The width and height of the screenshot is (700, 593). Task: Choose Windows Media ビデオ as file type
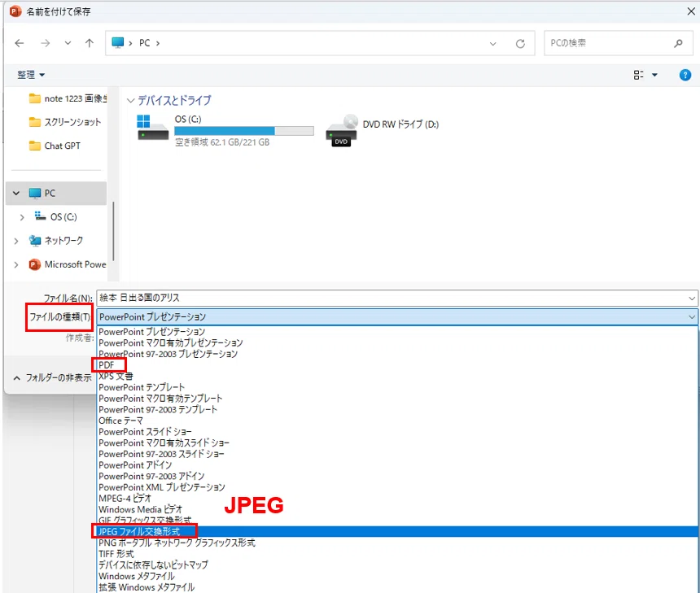coord(397,509)
